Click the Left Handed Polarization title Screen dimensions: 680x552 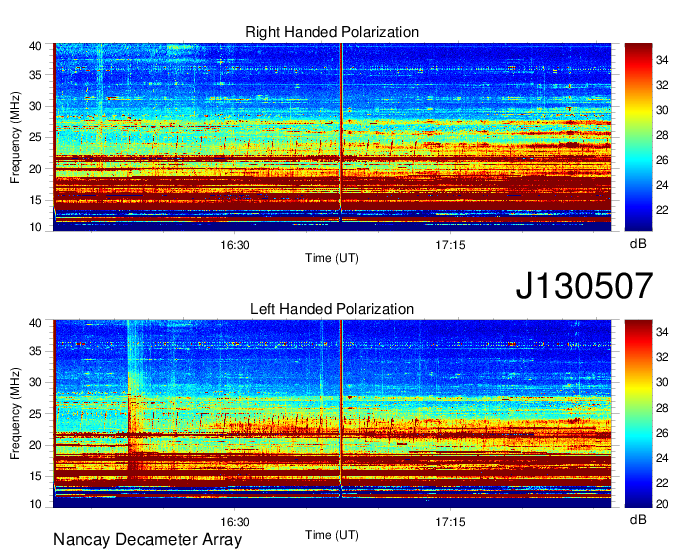332,309
